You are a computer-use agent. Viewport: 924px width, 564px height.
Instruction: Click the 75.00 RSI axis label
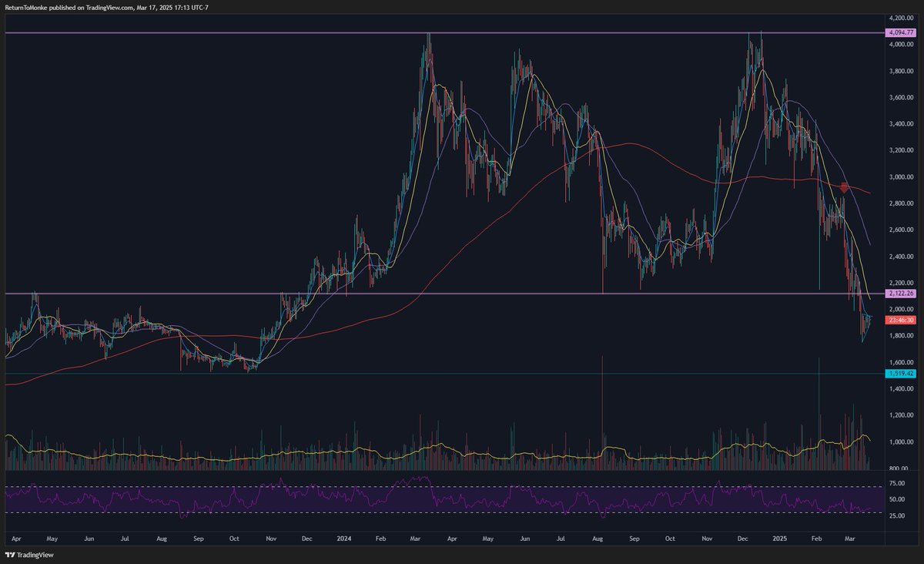[896, 483]
